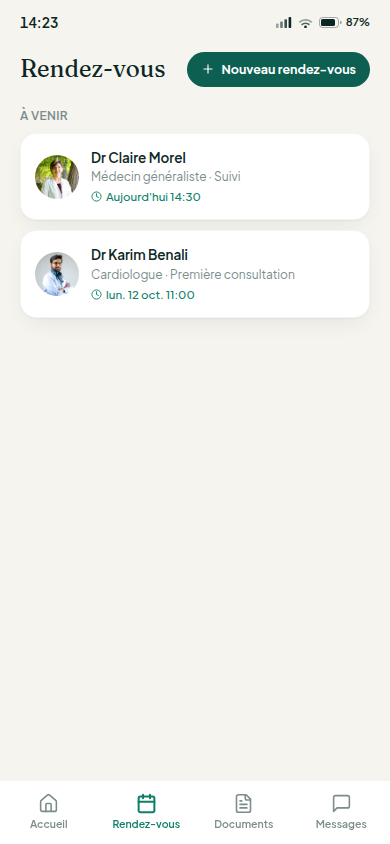Click Dr Claire Morel's profile photo

tap(57, 177)
